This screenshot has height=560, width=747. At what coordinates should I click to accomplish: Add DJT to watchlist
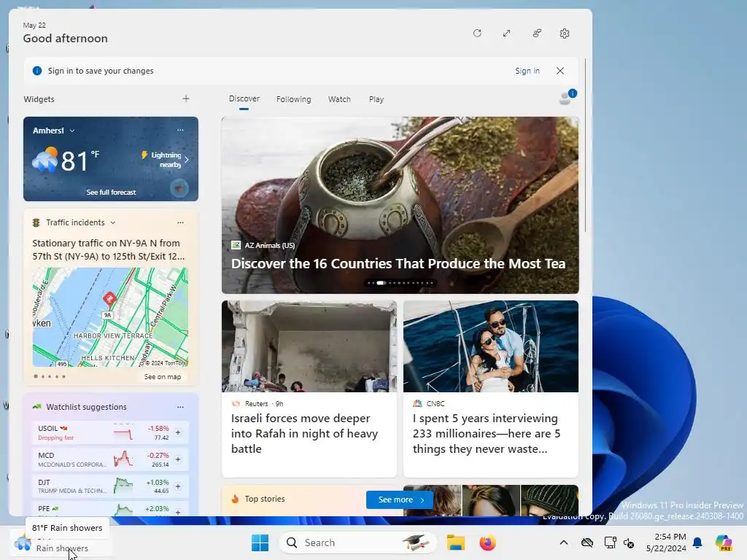point(178,486)
